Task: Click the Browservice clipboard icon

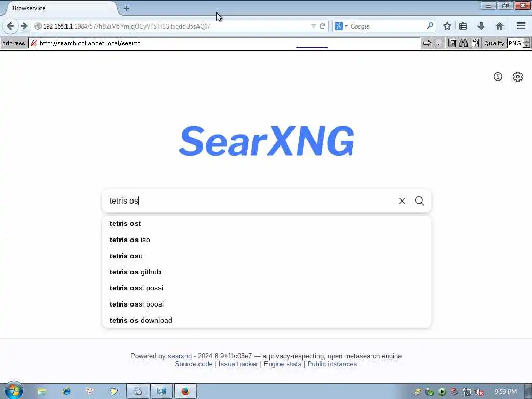Action: (x=475, y=43)
